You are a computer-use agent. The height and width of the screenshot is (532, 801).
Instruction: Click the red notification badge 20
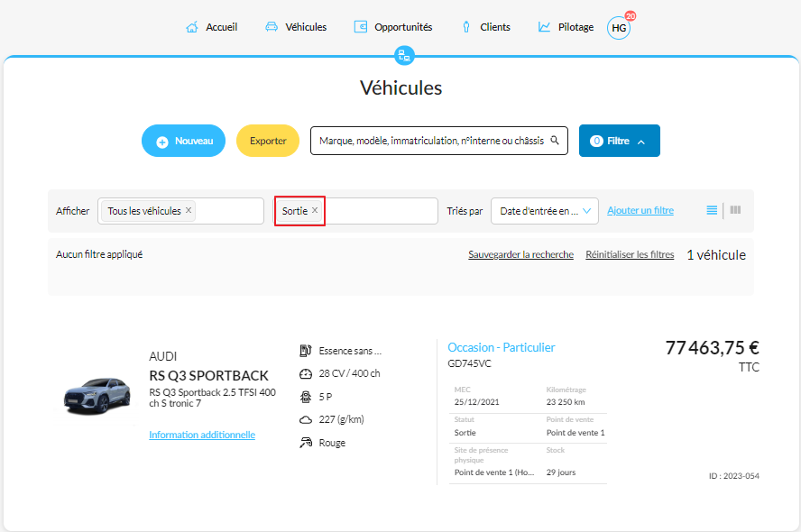pos(631,16)
